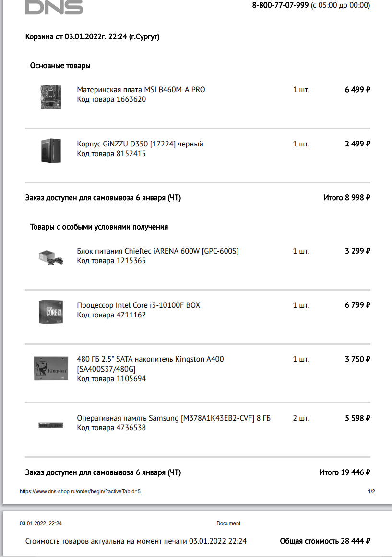This screenshot has height=557, width=392.
Task: Click the Intel Core i3 box image
Action: click(51, 311)
